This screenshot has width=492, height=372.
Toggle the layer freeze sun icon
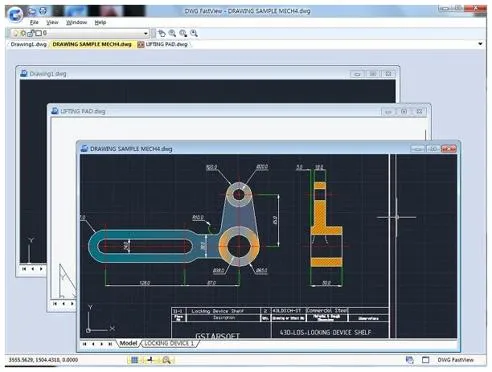click(23, 33)
